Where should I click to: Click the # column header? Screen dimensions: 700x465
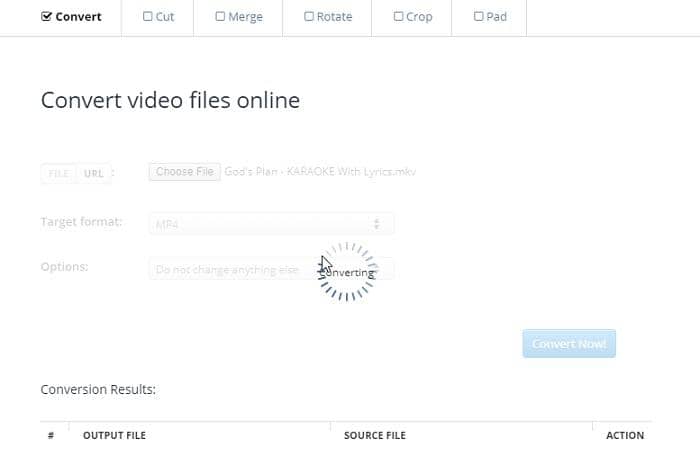(51, 435)
